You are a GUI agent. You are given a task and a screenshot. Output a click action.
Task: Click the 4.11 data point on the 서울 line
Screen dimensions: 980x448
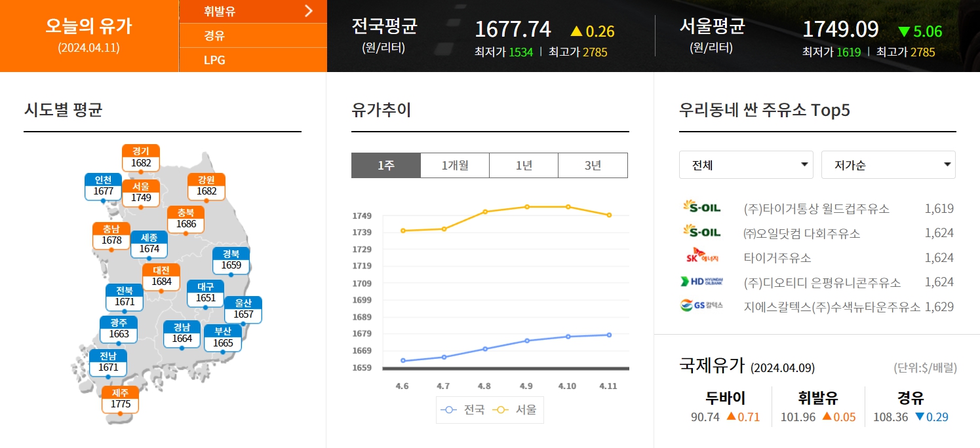pos(608,214)
